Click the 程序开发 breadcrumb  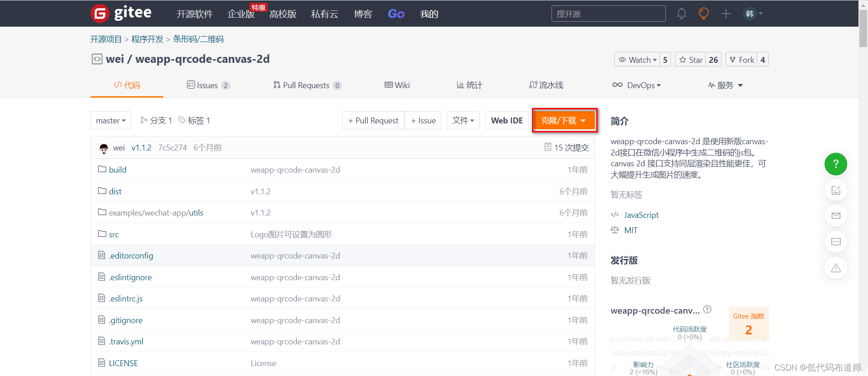coord(147,39)
